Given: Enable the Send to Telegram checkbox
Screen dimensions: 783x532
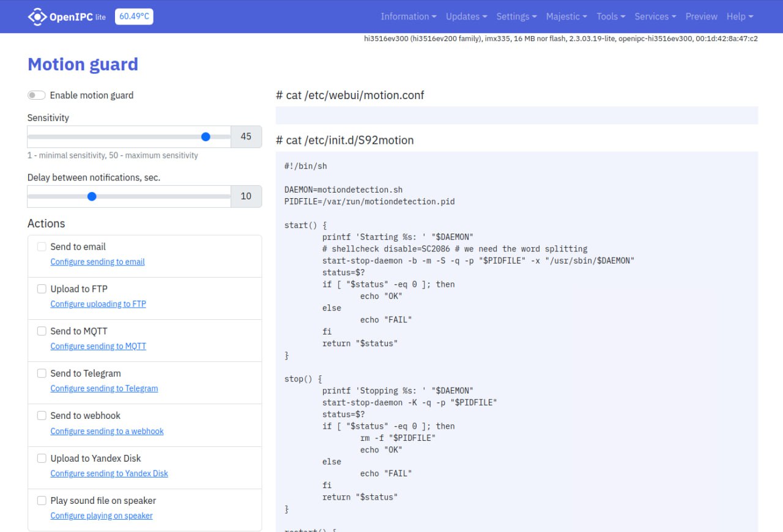Looking at the screenshot, I should 42,373.
